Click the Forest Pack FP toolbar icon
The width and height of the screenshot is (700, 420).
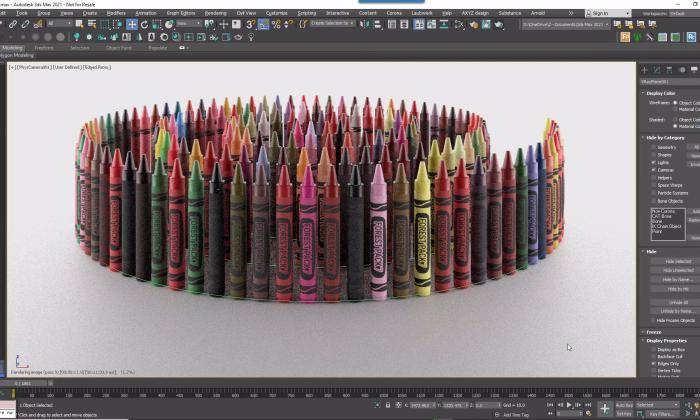point(625,37)
